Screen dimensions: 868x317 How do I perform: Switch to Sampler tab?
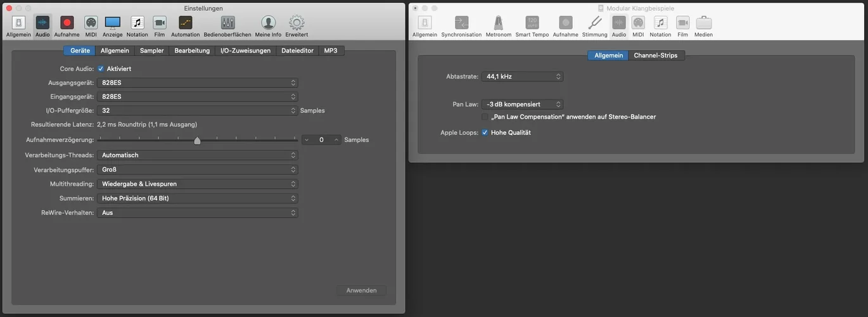pos(151,51)
